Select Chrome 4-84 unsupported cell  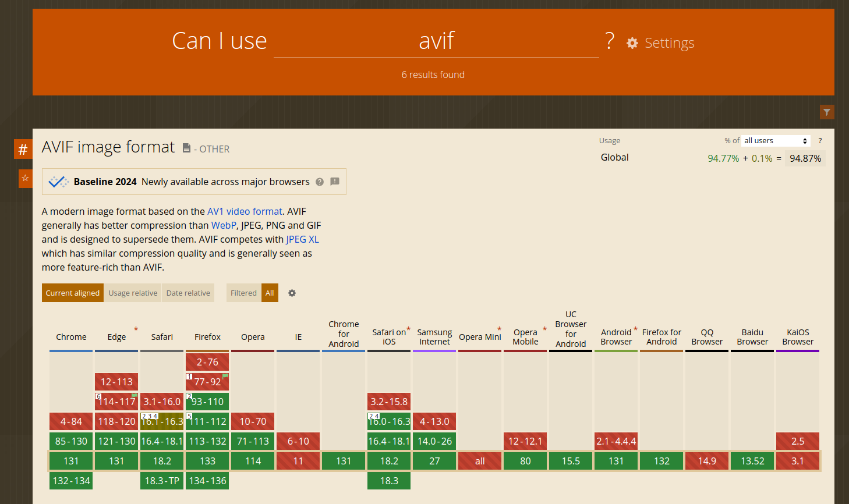[x=71, y=421]
